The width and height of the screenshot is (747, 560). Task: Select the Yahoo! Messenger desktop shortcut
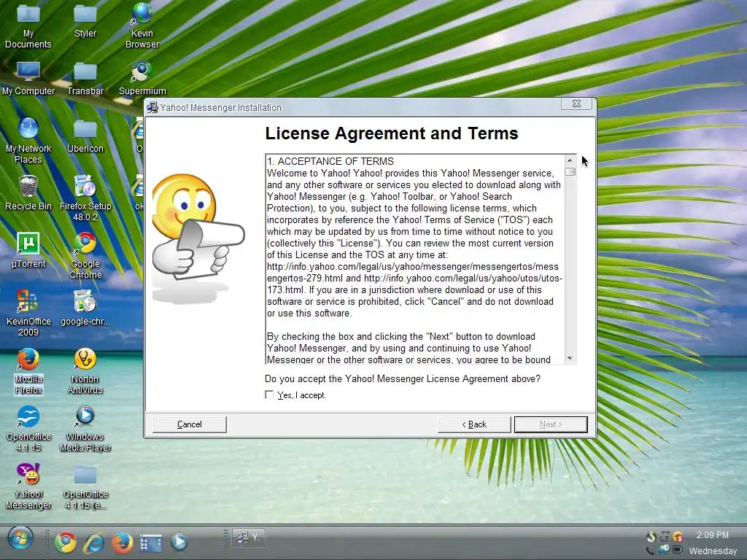click(x=28, y=486)
